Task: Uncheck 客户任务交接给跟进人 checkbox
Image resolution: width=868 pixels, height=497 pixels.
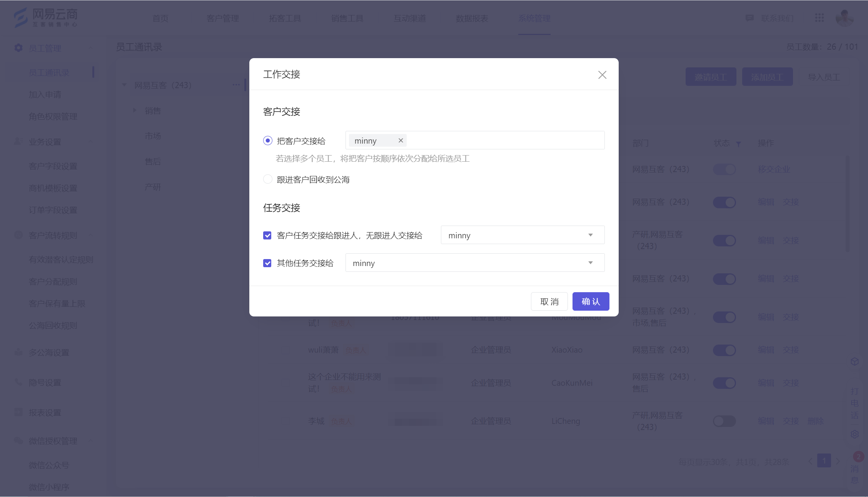Action: [267, 235]
